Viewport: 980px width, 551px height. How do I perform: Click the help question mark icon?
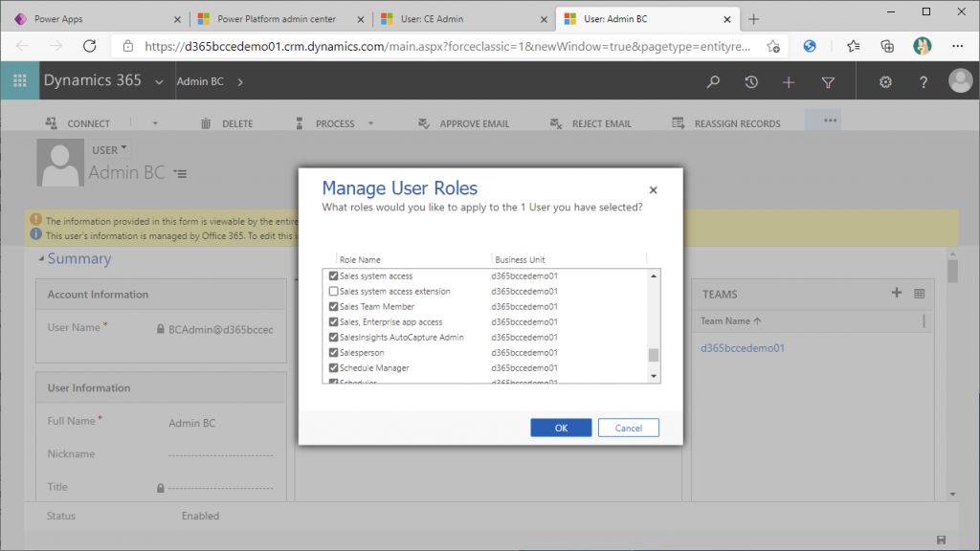pos(924,82)
